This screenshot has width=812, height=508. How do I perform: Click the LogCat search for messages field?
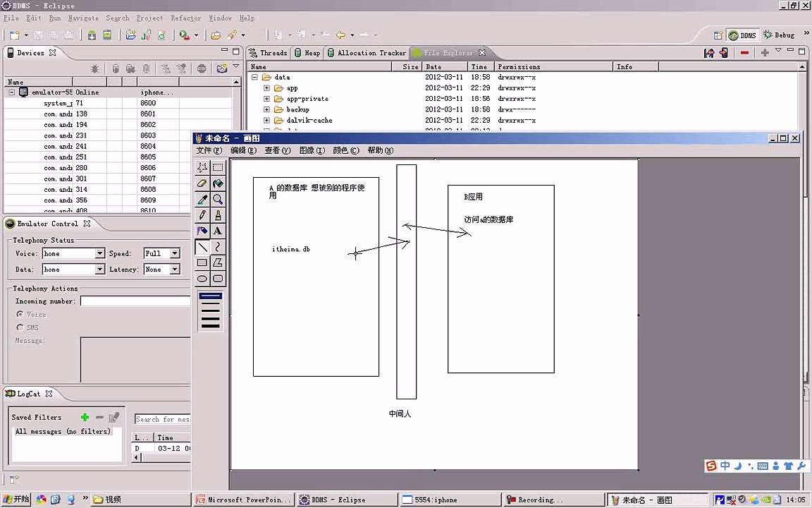[163, 419]
